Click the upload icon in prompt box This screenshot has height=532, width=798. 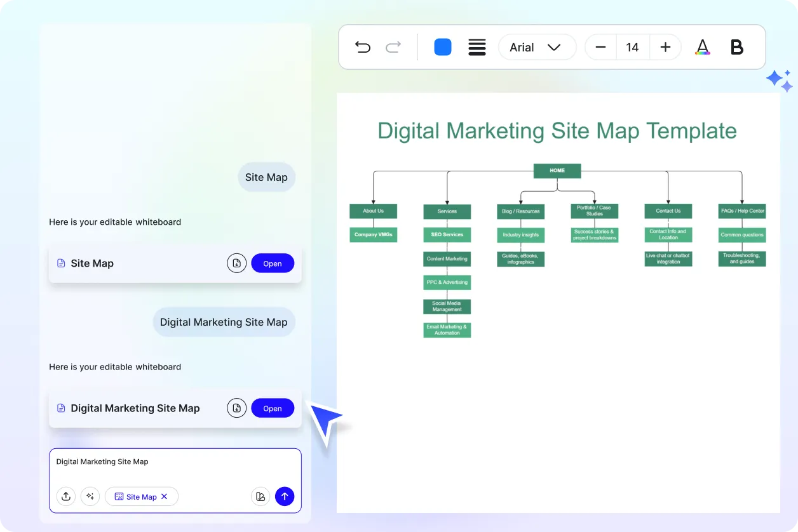point(66,496)
